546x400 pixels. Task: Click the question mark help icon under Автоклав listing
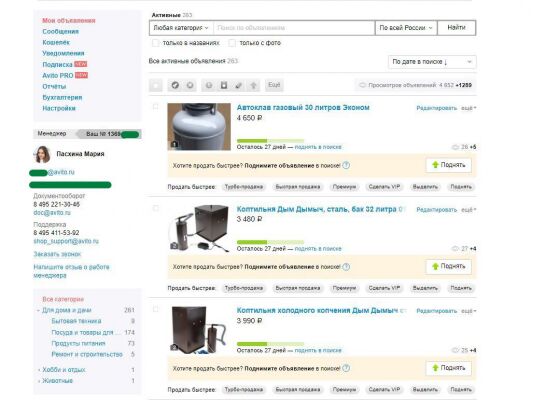pos(346,165)
